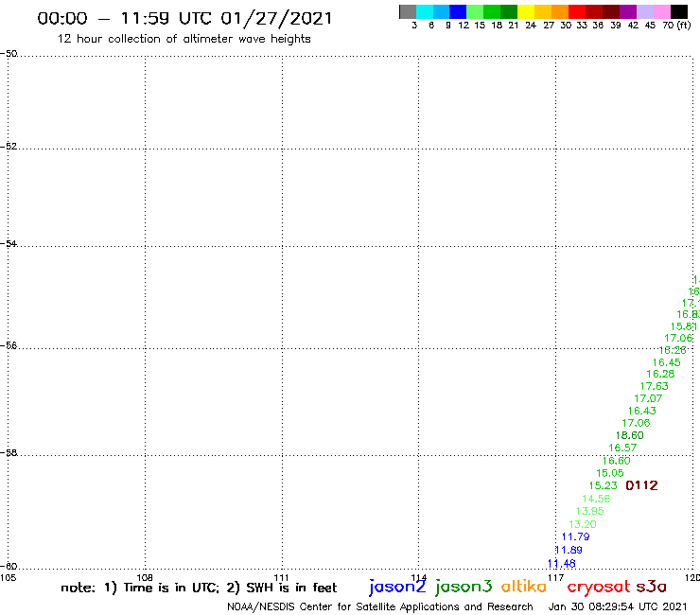Click the jason2 satellite label
This screenshot has width=700, height=615.
click(x=397, y=587)
